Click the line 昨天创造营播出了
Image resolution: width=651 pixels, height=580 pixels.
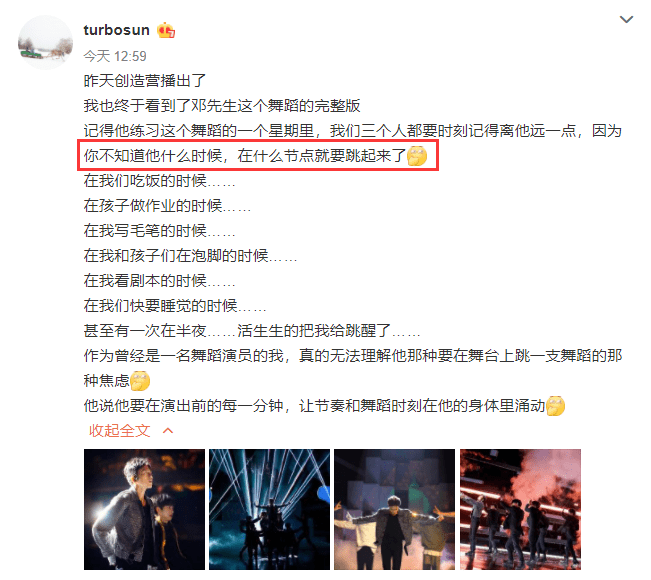coord(144,81)
